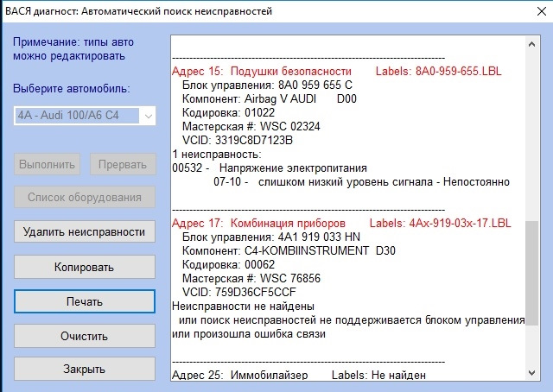This screenshot has width=553, height=392.
Task: Click the 1 неисправность: line
Action: pos(217,154)
